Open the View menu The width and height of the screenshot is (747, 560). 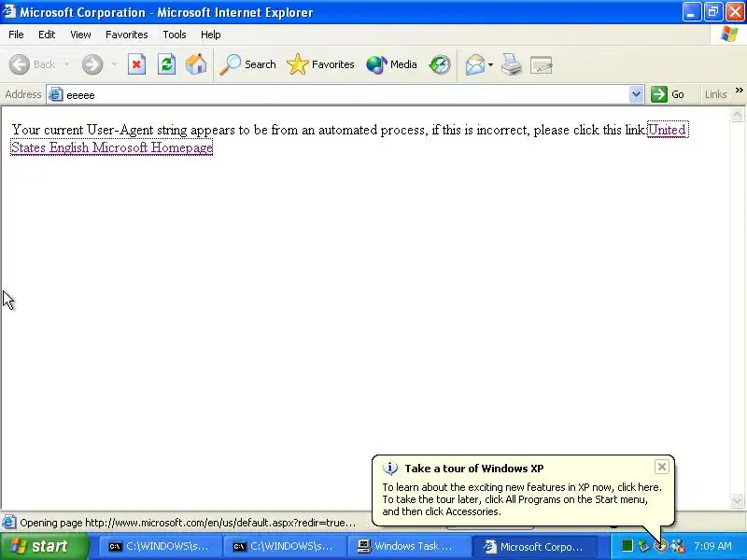80,35
